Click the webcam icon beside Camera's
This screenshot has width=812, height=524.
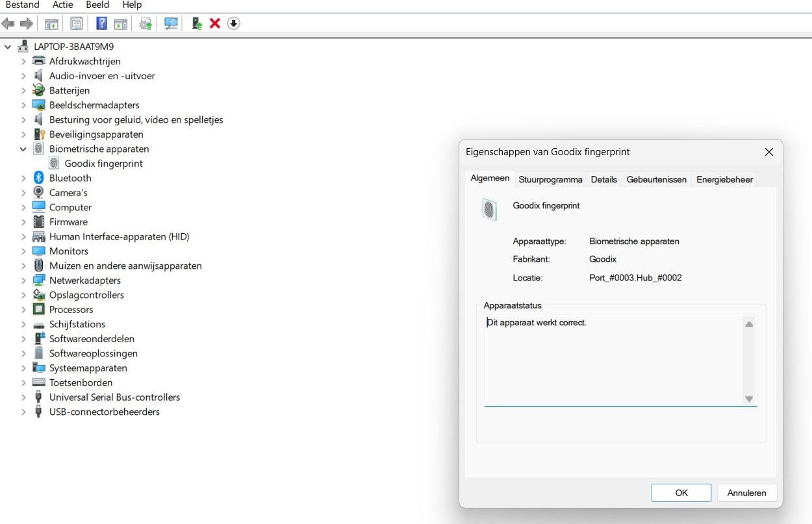pos(38,193)
